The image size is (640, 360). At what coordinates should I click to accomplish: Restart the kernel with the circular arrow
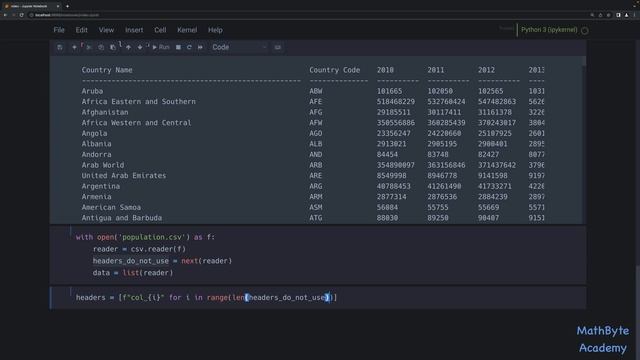click(x=189, y=47)
